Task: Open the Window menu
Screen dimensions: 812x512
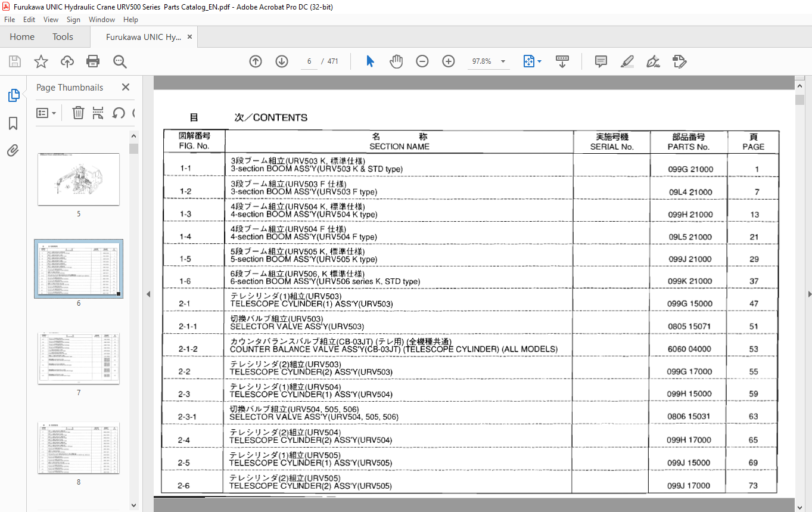Action: coord(102,20)
